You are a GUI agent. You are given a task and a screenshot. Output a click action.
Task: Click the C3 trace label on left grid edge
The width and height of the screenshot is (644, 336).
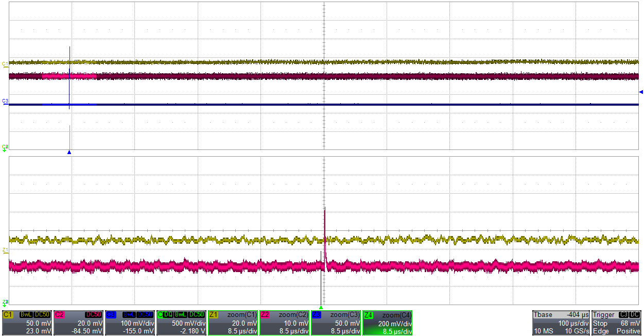coord(5,101)
